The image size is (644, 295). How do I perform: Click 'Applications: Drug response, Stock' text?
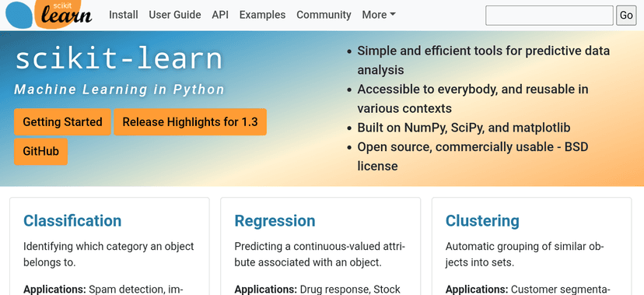coord(317,290)
